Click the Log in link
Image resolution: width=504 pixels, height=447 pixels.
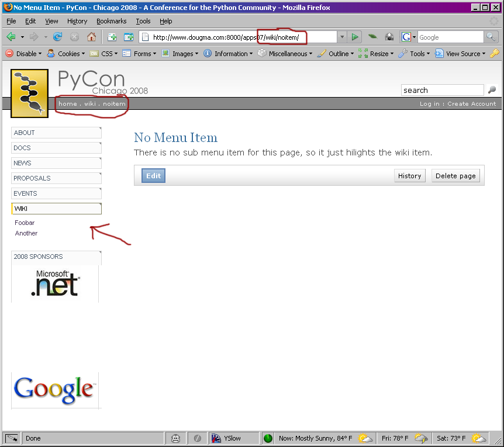click(429, 103)
